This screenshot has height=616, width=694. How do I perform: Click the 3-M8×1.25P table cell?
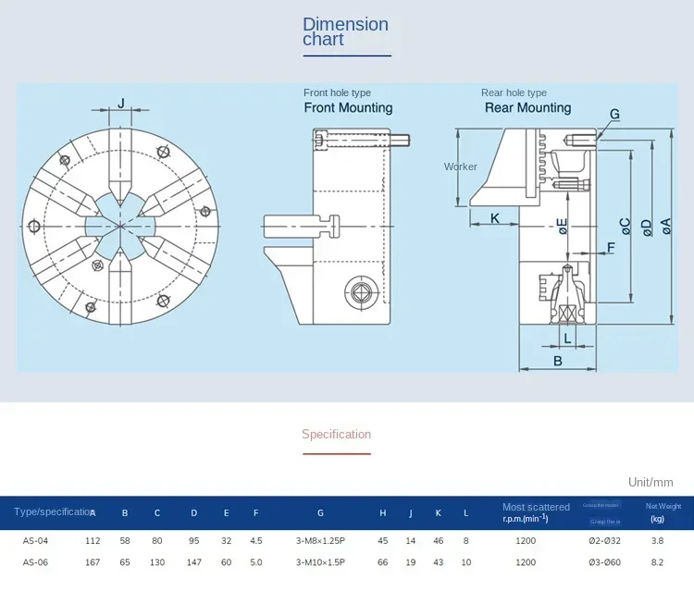(320, 540)
